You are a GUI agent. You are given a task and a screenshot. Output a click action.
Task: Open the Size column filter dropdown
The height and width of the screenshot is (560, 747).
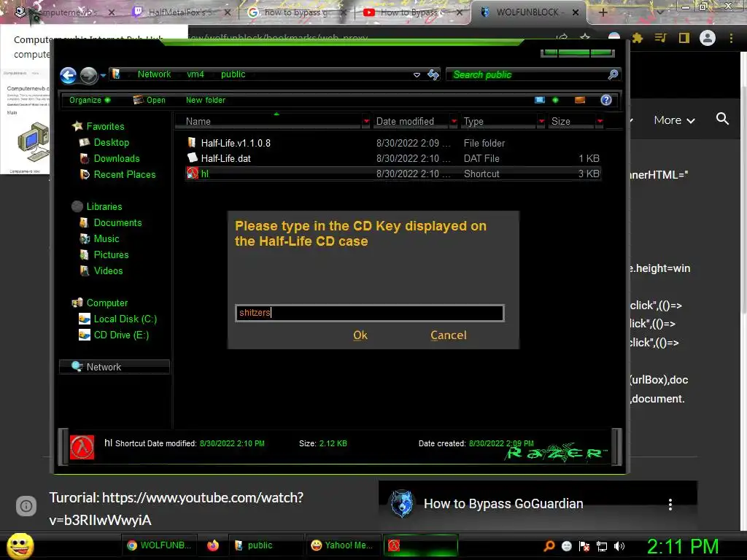(600, 122)
